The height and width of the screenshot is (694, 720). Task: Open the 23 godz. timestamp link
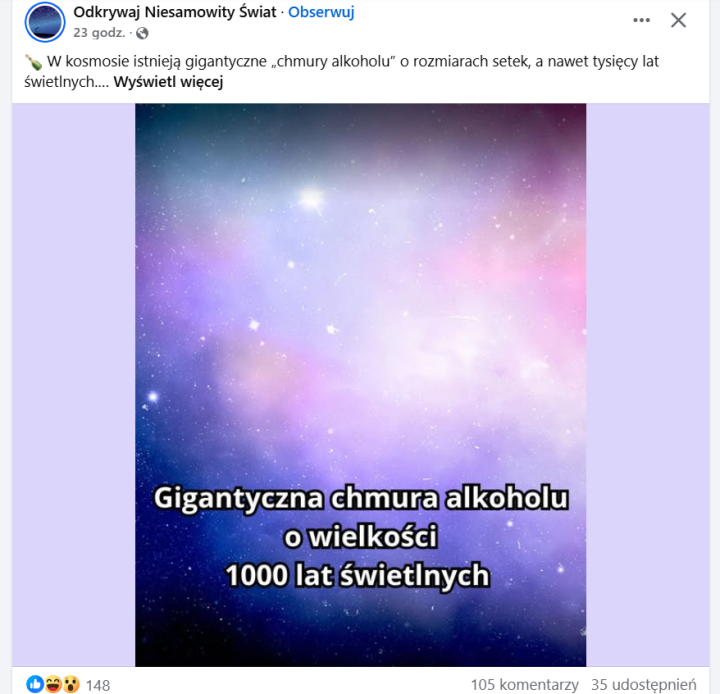coord(99,33)
